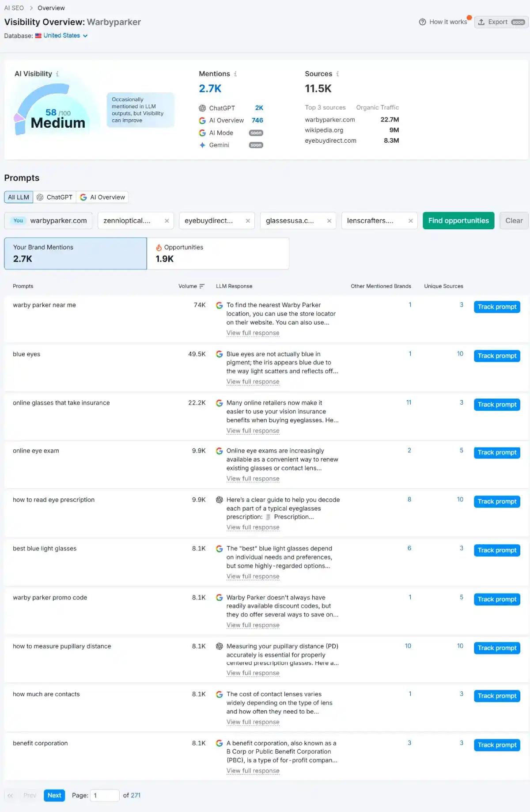Track prompt for online glasses that take insurance
This screenshot has height=812, width=530.
click(497, 405)
